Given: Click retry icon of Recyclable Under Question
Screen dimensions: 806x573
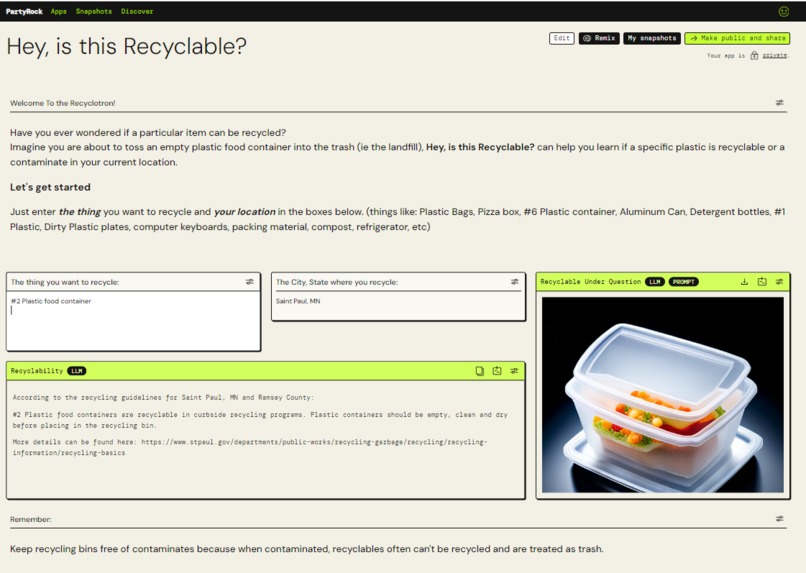Looking at the screenshot, I should (x=762, y=282).
